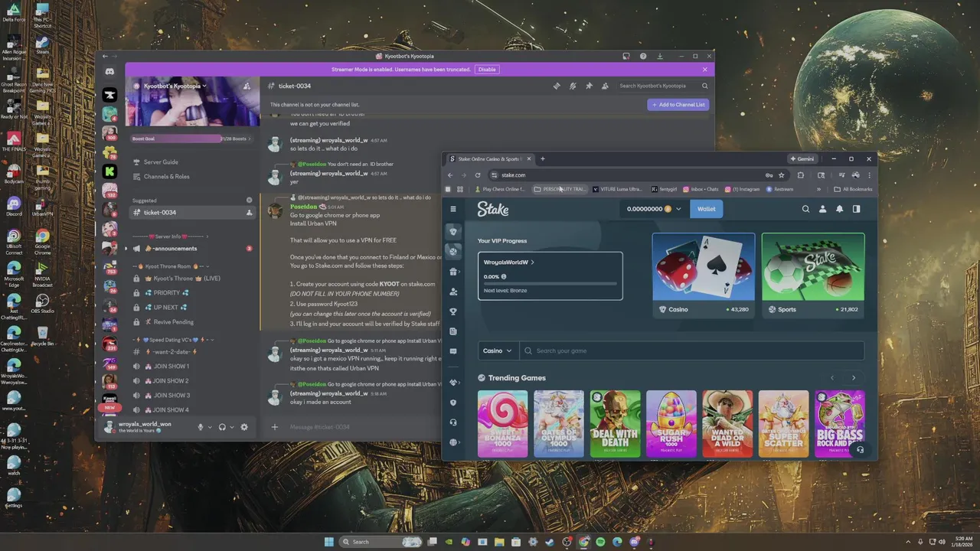Open the Threads icon in Discord header
The height and width of the screenshot is (551, 980).
pos(557,86)
